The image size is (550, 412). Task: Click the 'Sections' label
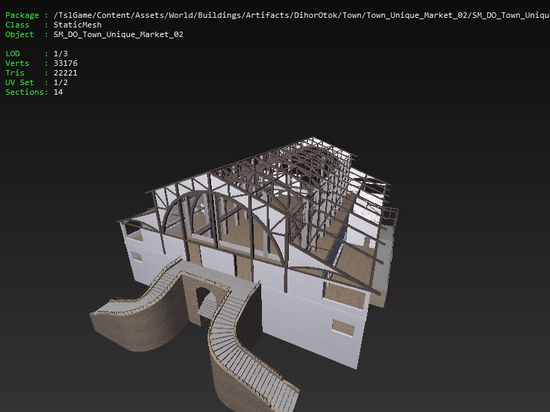click(x=26, y=92)
